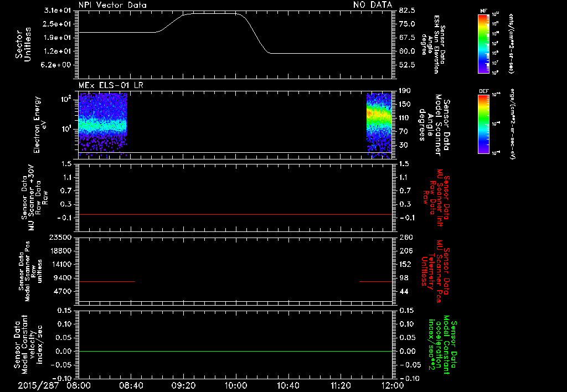Click the 23500 scanner position tick label
This screenshot has width=567, height=392.
coord(60,237)
